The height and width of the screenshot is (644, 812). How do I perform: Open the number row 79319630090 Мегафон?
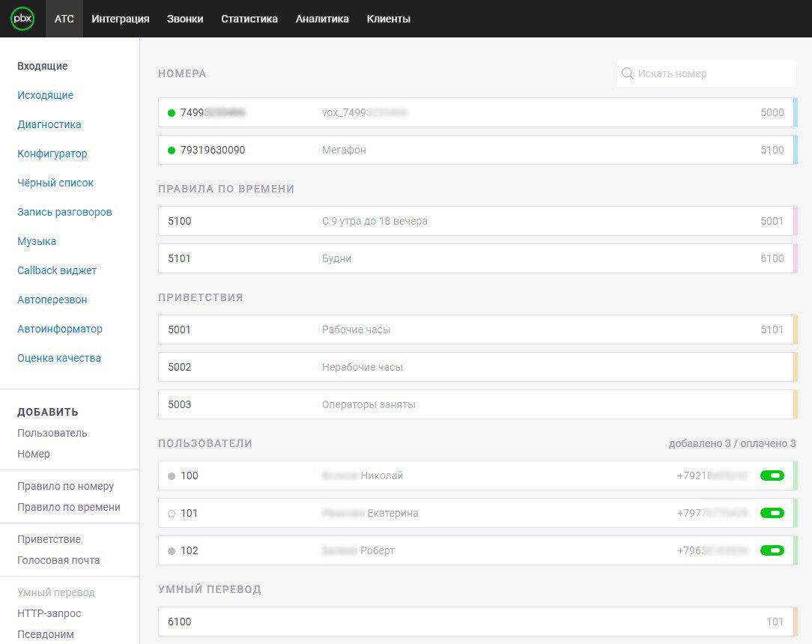click(x=477, y=150)
